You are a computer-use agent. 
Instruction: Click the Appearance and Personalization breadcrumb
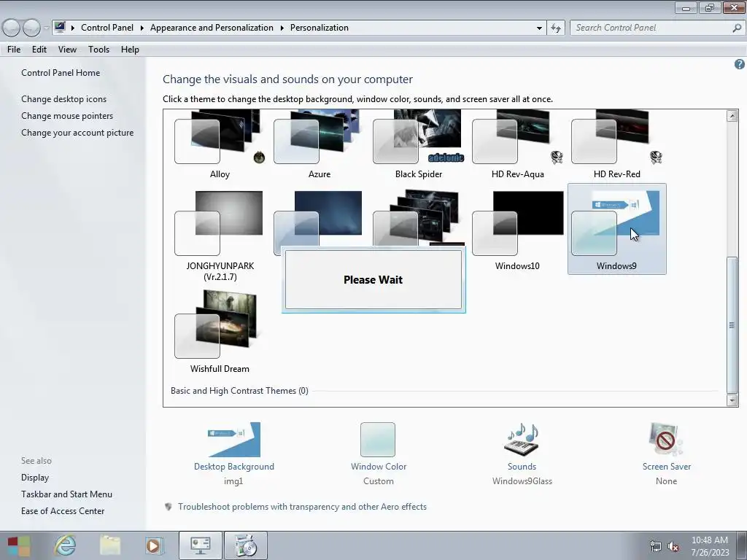212,28
